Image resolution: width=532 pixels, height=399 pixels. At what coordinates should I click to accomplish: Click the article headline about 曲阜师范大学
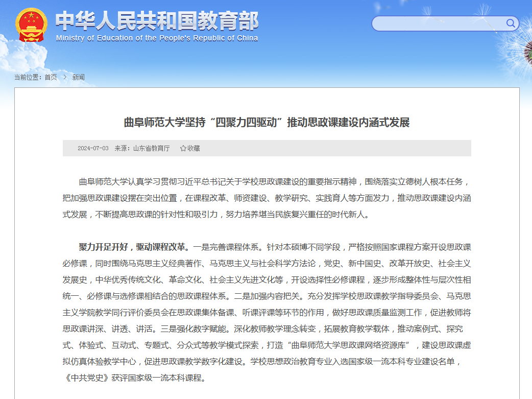(267, 123)
